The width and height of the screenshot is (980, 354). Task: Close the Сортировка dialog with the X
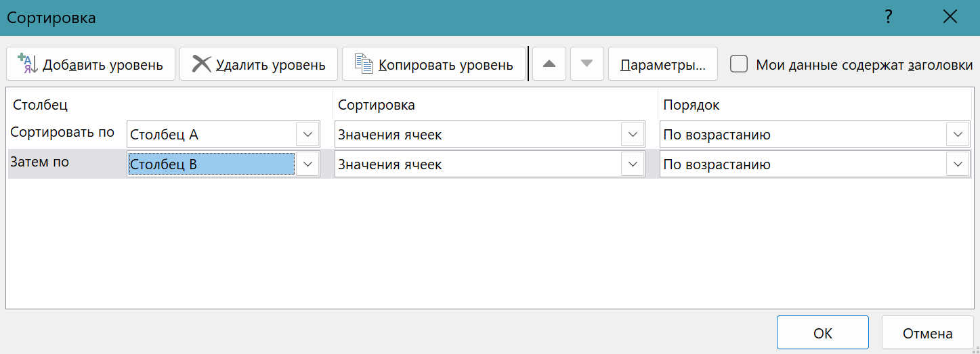[950, 18]
